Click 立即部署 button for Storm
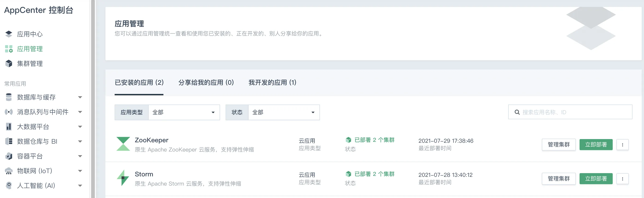The width and height of the screenshot is (644, 198). [596, 178]
